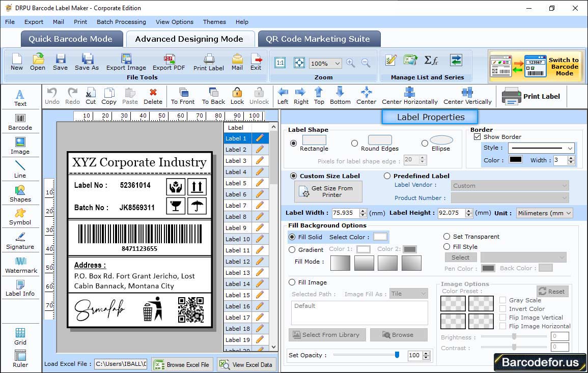This screenshot has width=588, height=373.
Task: Open the Batch Processing menu
Action: click(x=121, y=22)
